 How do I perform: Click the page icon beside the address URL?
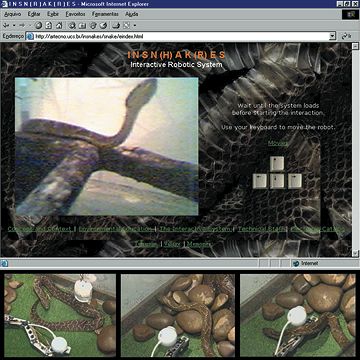click(30, 36)
